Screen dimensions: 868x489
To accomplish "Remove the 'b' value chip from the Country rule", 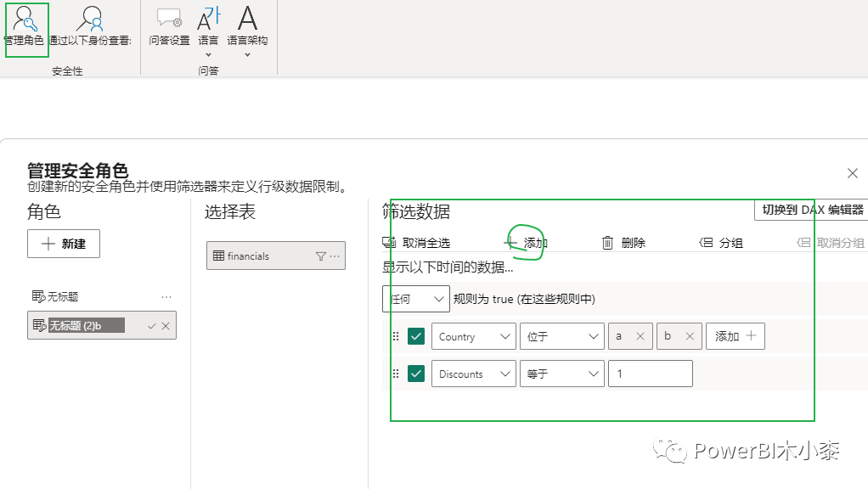I will (x=690, y=337).
